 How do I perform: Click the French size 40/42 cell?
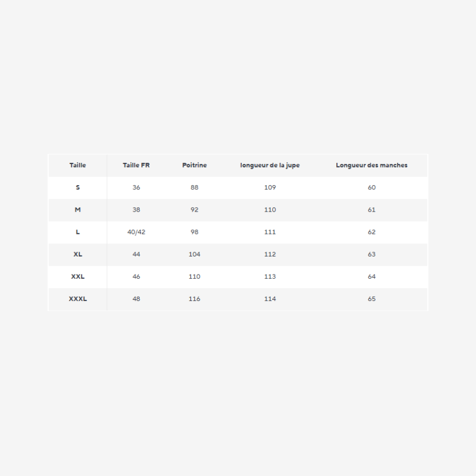tap(136, 232)
